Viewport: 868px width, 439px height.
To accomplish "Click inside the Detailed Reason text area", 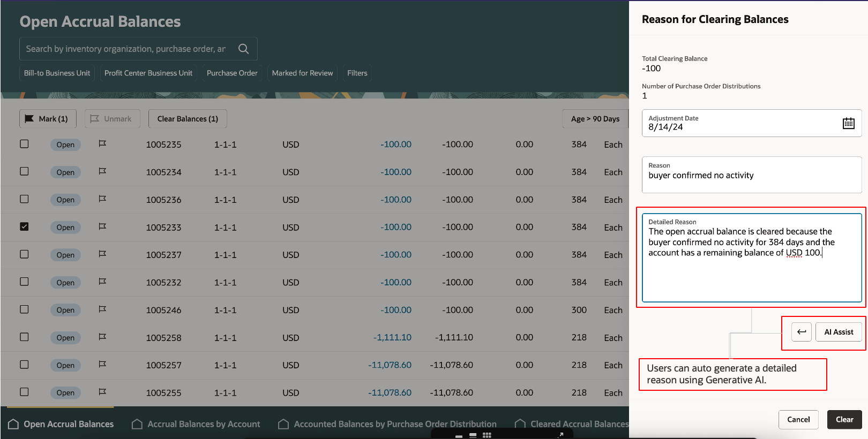I will [752, 258].
